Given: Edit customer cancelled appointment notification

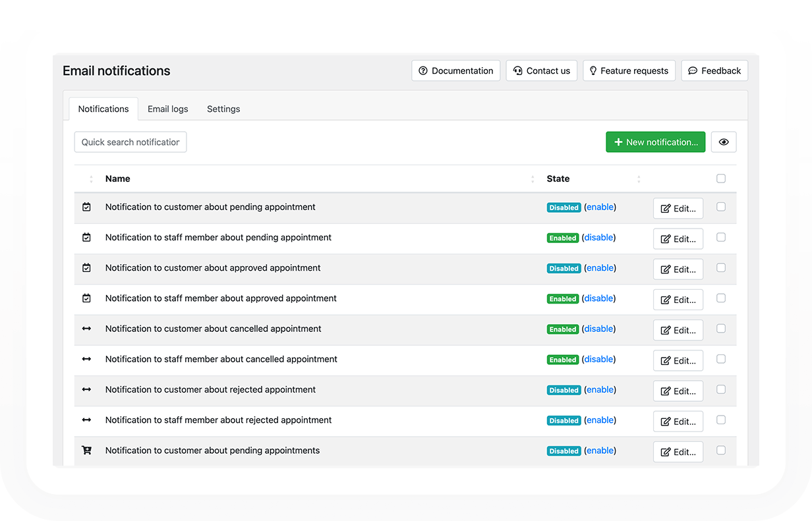Looking at the screenshot, I should [x=678, y=331].
